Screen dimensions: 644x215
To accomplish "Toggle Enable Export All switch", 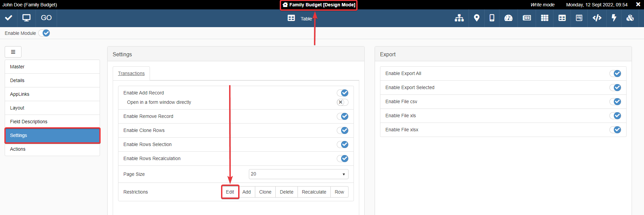I will [615, 73].
